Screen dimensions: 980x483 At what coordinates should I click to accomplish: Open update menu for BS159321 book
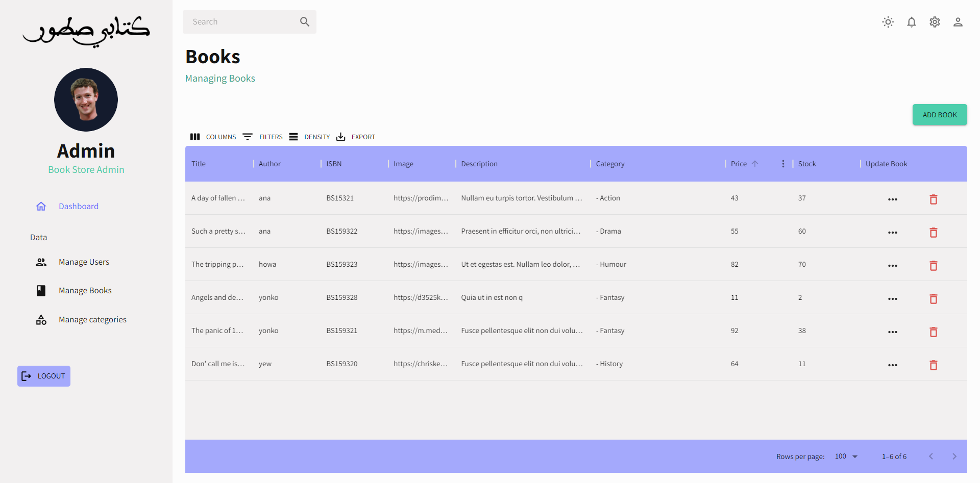893,332
